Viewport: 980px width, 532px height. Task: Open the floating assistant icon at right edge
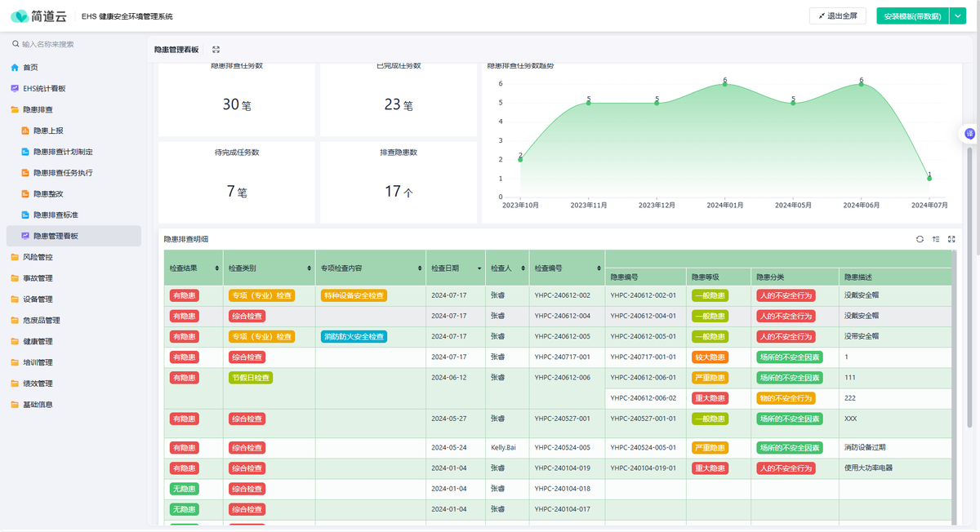(969, 134)
